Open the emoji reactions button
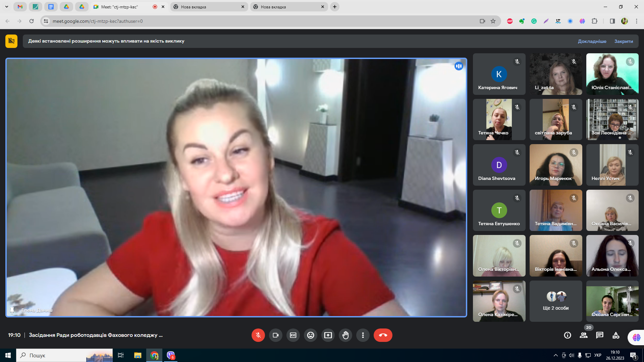Screen dimensions: 644x362 (311, 335)
